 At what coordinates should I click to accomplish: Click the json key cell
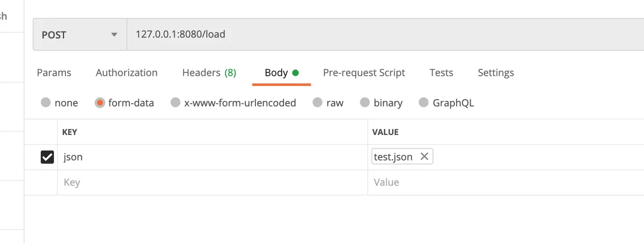(209, 157)
